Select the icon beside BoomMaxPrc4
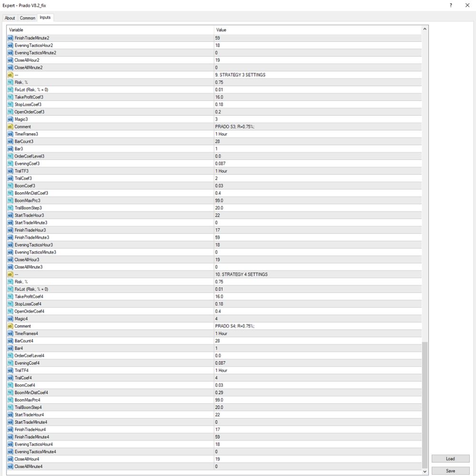 (10, 400)
